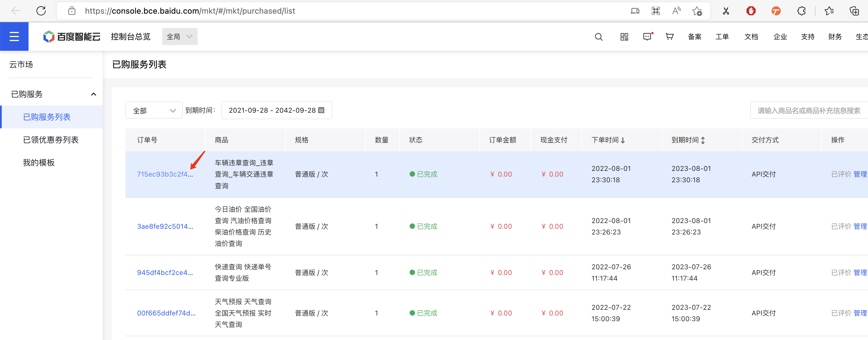Viewport: 868px width, 340px height.
Task: Expand the 全局 region dropdown
Action: (180, 37)
